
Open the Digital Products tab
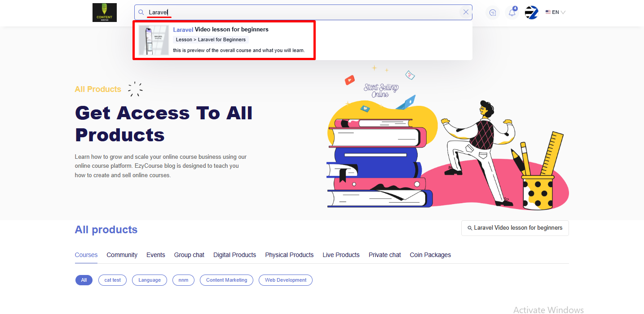click(x=234, y=255)
